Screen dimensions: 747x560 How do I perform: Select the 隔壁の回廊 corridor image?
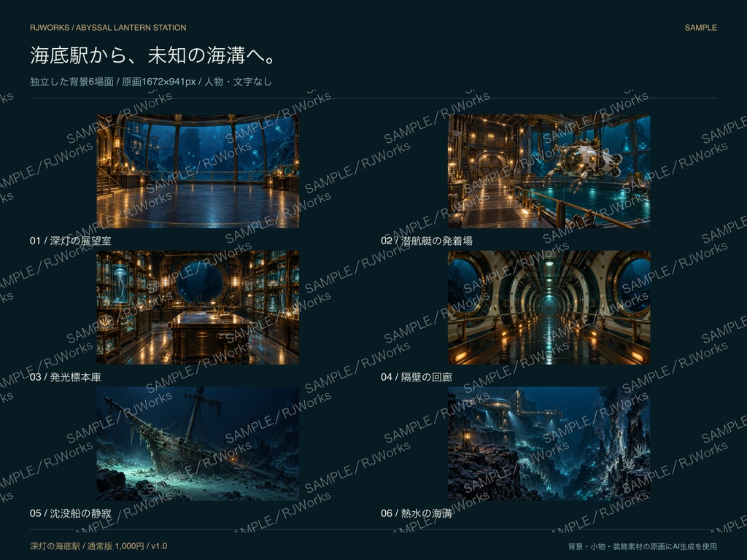(x=549, y=308)
